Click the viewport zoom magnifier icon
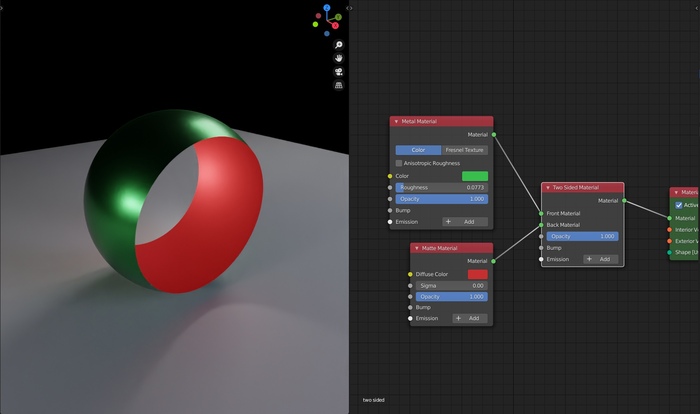700x414 pixels. pos(339,45)
